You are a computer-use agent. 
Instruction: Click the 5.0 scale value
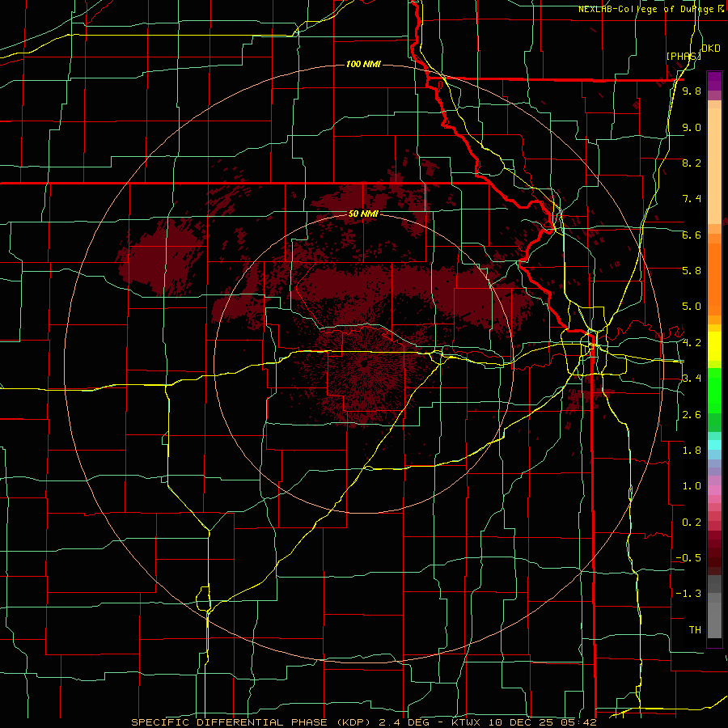tap(692, 307)
